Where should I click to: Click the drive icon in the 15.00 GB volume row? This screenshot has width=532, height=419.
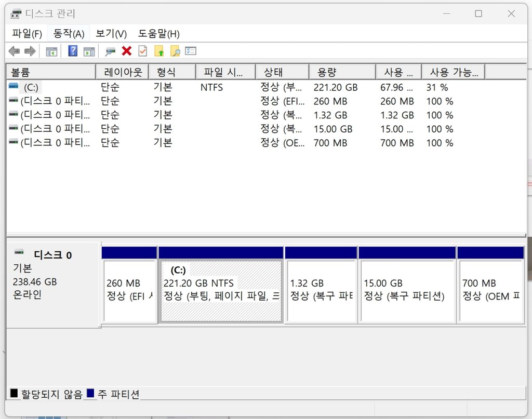pos(13,128)
